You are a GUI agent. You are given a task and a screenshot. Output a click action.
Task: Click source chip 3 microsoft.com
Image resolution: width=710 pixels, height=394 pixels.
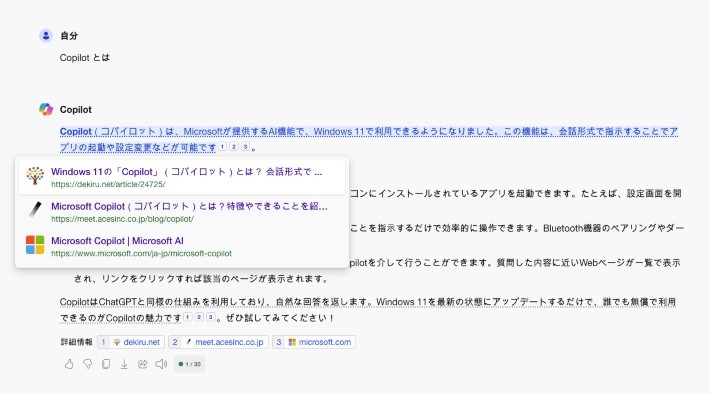314,342
